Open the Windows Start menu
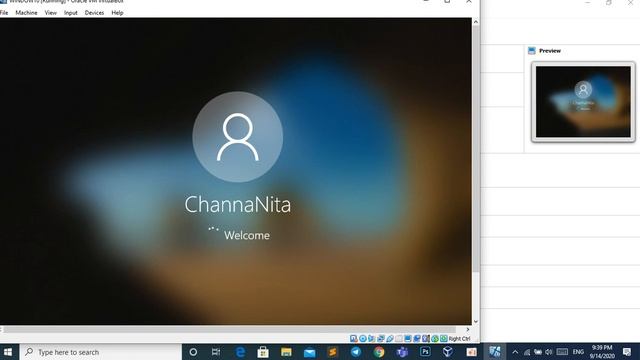The image size is (640, 360). (x=8, y=352)
